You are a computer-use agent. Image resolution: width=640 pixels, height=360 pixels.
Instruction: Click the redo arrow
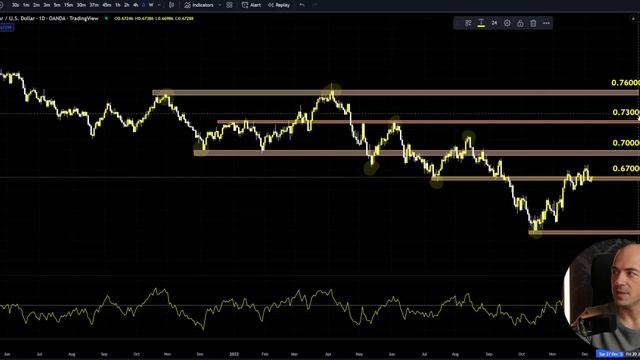[315, 5]
